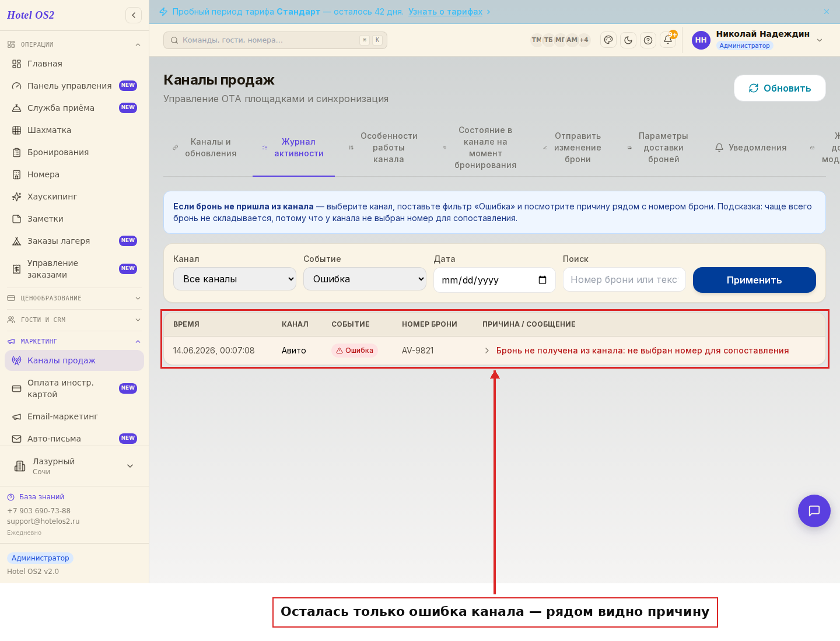The image size is (840, 641).
Task: Click the Применить button
Action: pyautogui.click(x=754, y=280)
